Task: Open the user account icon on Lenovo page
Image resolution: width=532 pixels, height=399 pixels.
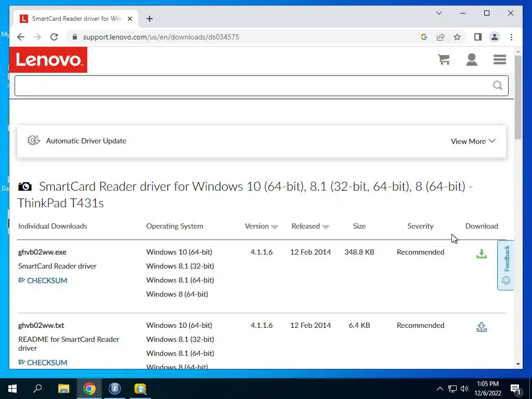Action: [x=472, y=60]
